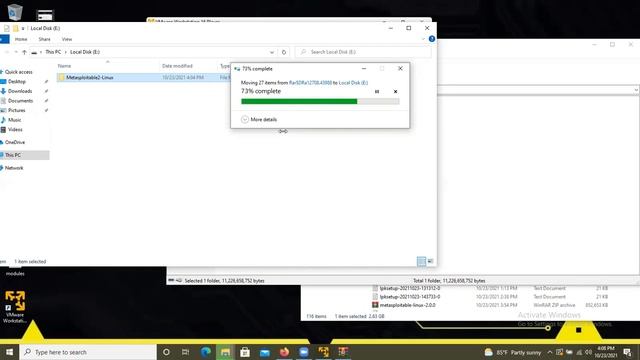Open the blue File tab in Explorer
The height and width of the screenshot is (360, 640).
coord(4,39)
